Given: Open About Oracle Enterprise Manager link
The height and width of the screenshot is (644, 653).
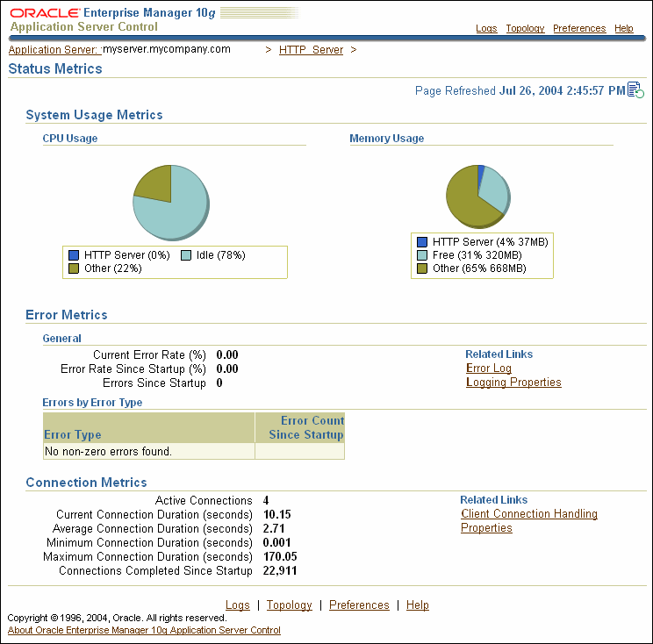Looking at the screenshot, I should pyautogui.click(x=144, y=630).
